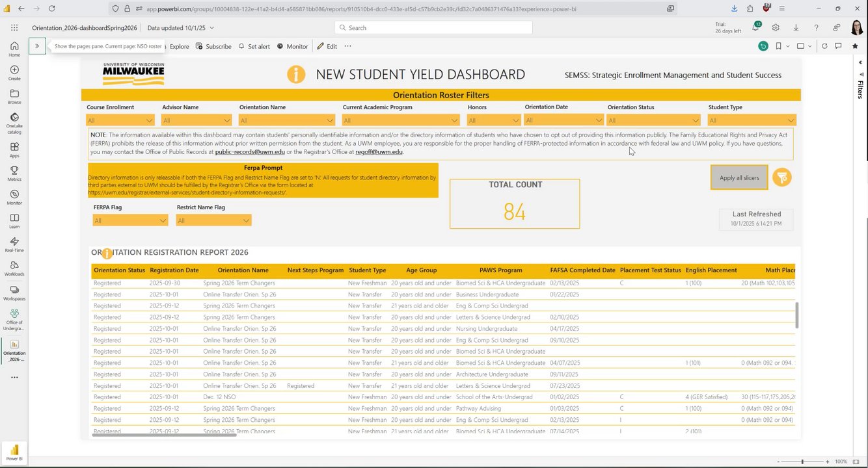Click Monitor in report toolbar
The image size is (868, 468).
293,46
